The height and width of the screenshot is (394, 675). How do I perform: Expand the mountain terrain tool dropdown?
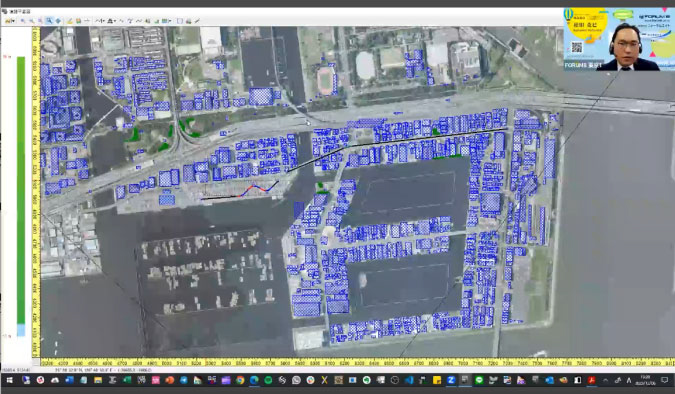(115, 21)
